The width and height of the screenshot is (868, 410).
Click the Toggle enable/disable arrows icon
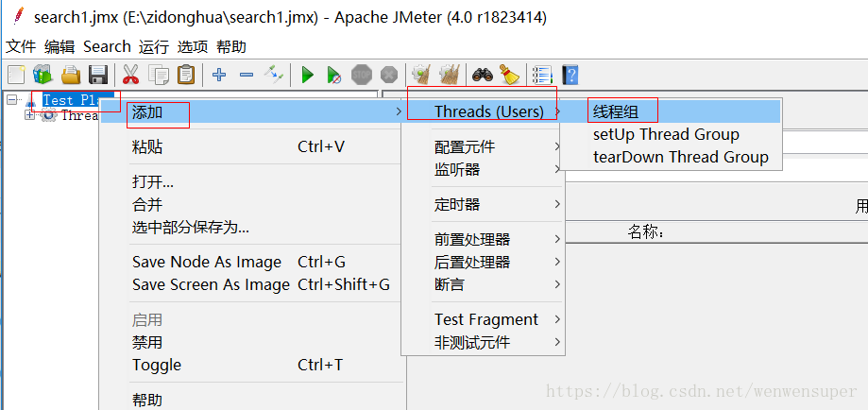click(x=274, y=75)
